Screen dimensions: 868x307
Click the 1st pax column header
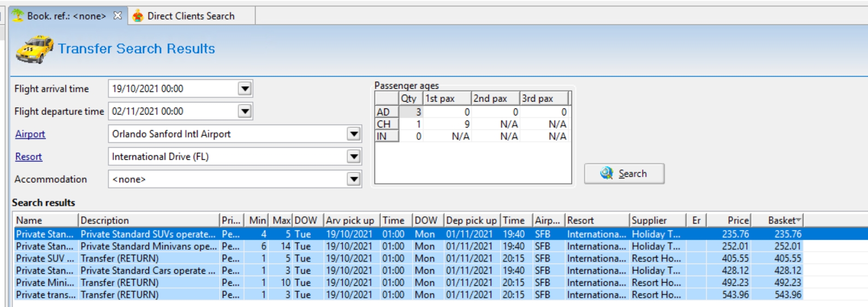click(x=447, y=98)
